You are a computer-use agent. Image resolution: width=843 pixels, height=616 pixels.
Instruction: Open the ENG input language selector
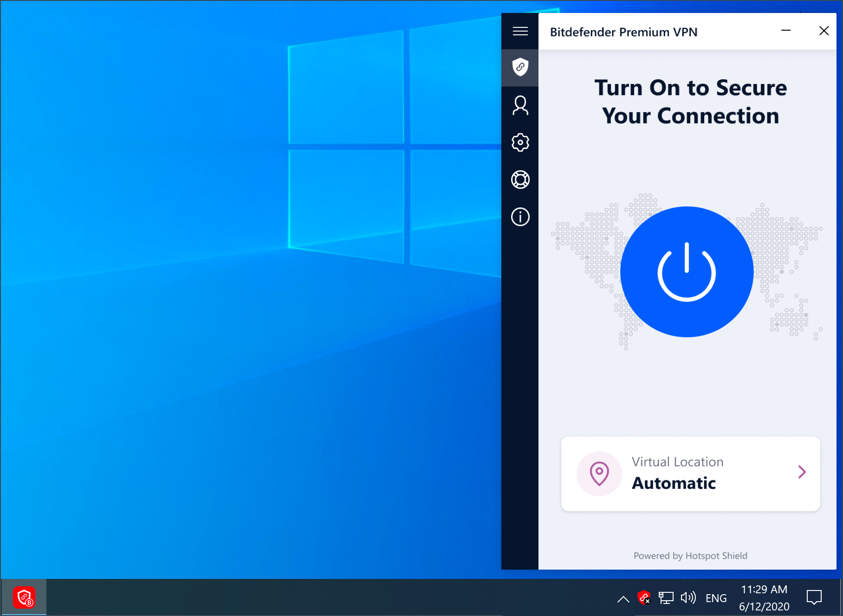pyautogui.click(x=716, y=598)
